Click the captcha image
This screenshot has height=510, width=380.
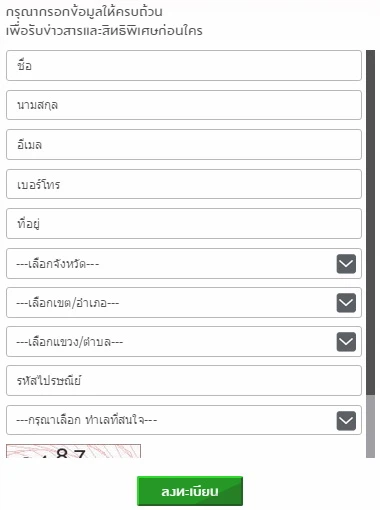(73, 451)
